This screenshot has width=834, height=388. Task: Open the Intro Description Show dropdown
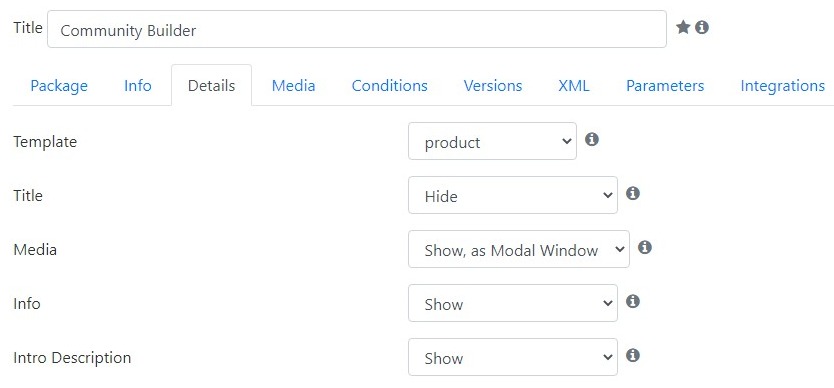(513, 357)
